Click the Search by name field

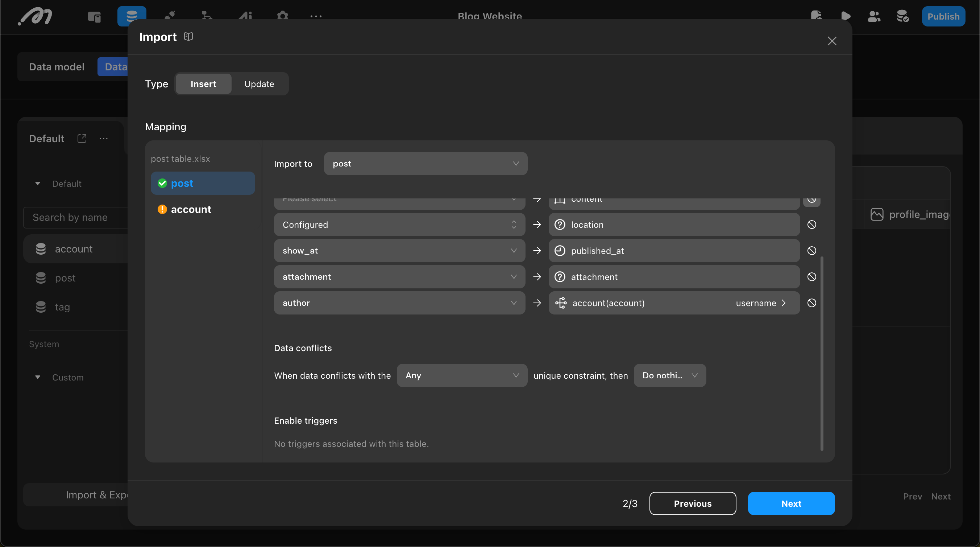click(x=76, y=217)
